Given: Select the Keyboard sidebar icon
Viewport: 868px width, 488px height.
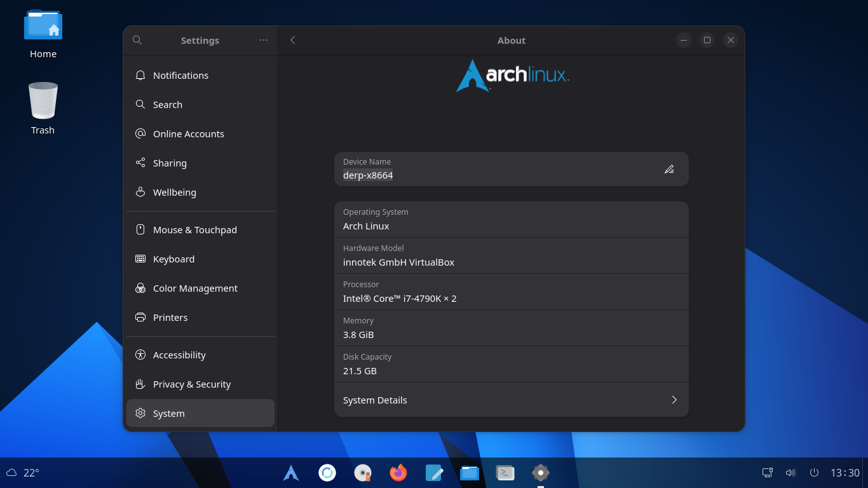Looking at the screenshot, I should coord(140,259).
